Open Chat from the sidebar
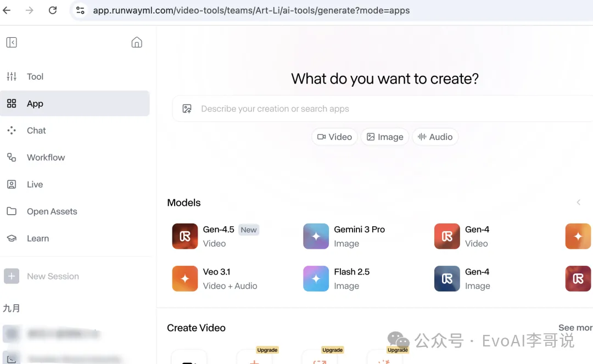 click(75, 131)
